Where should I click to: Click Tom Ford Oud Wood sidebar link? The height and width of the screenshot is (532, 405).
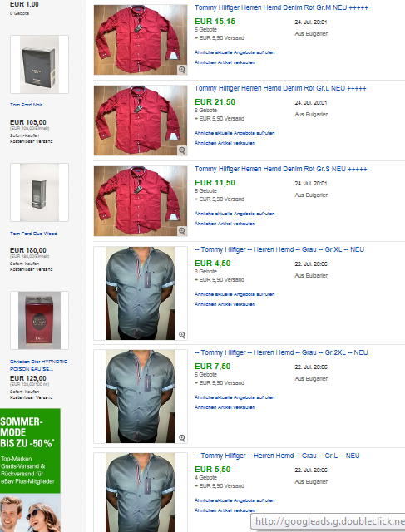33,234
